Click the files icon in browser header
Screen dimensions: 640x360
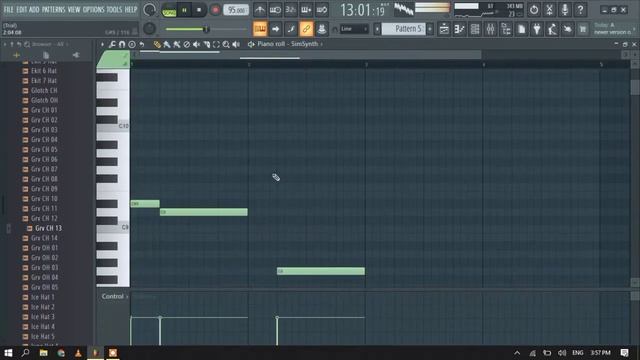coord(46,55)
